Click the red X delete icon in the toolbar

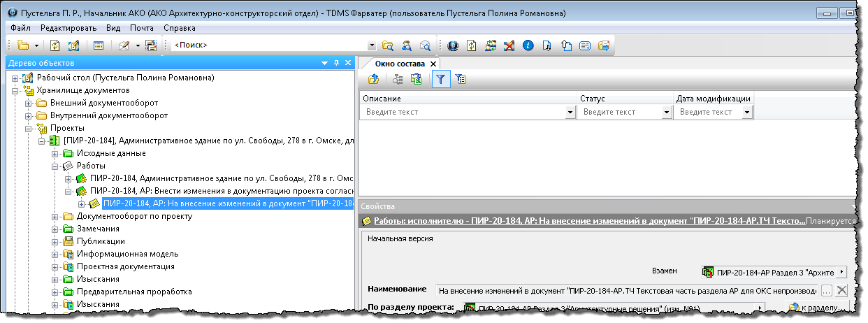(509, 45)
